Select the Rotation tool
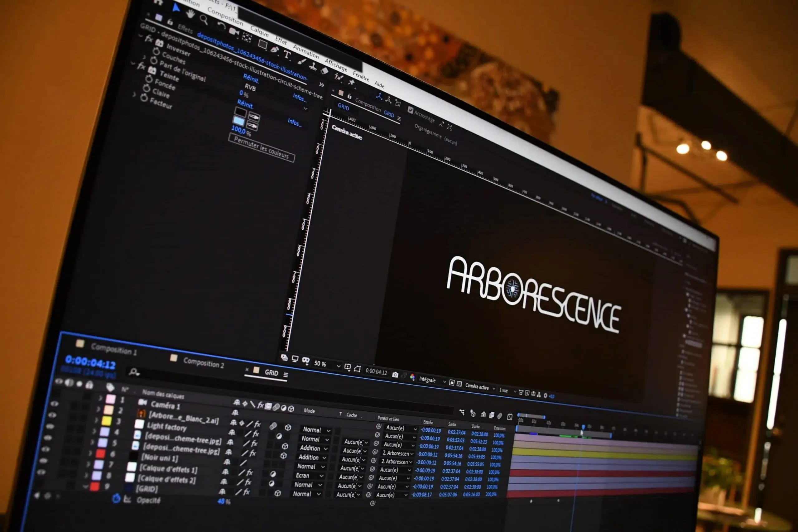The width and height of the screenshot is (798, 532). [x=221, y=26]
